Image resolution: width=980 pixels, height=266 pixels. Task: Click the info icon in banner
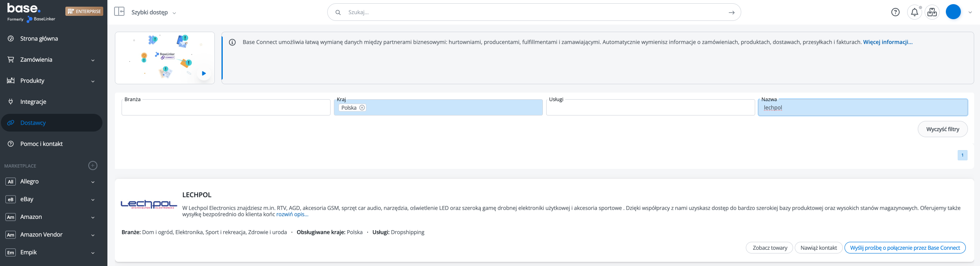tap(232, 42)
